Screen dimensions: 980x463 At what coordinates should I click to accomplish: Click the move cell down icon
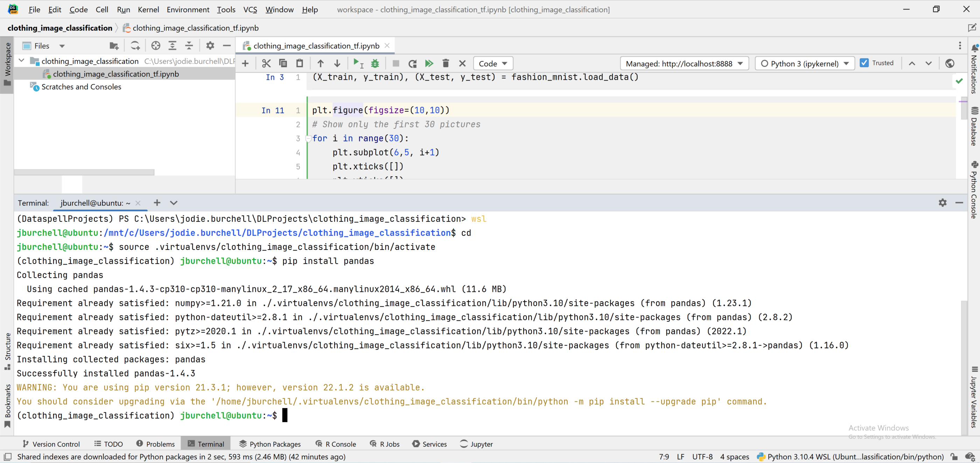click(x=337, y=63)
